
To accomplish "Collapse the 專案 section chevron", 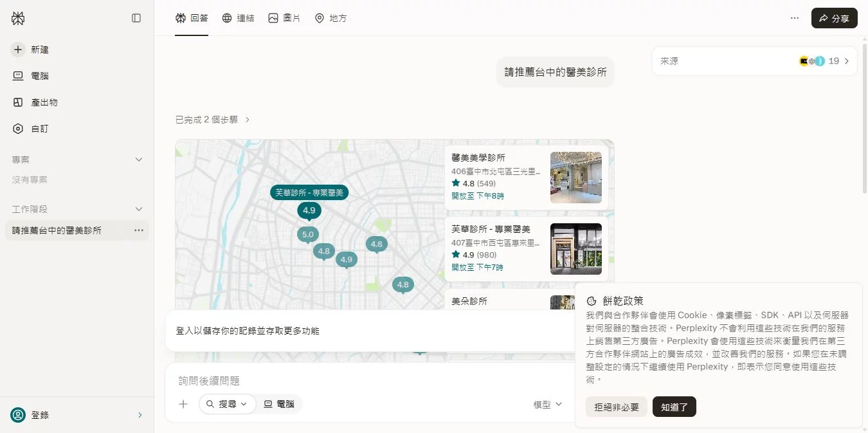I will 139,160.
